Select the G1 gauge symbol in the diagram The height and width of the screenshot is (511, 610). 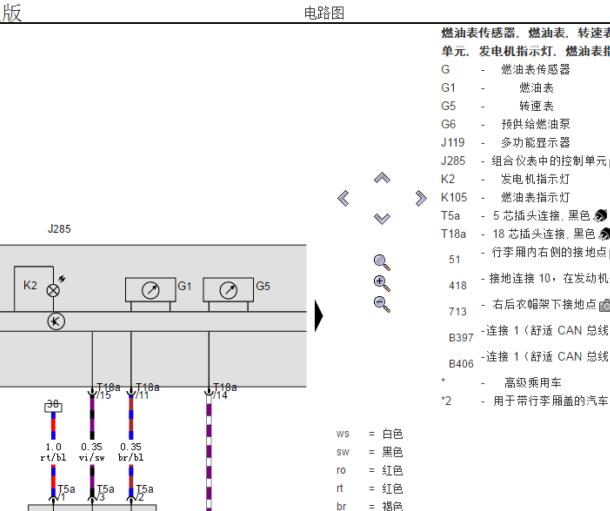(x=151, y=290)
